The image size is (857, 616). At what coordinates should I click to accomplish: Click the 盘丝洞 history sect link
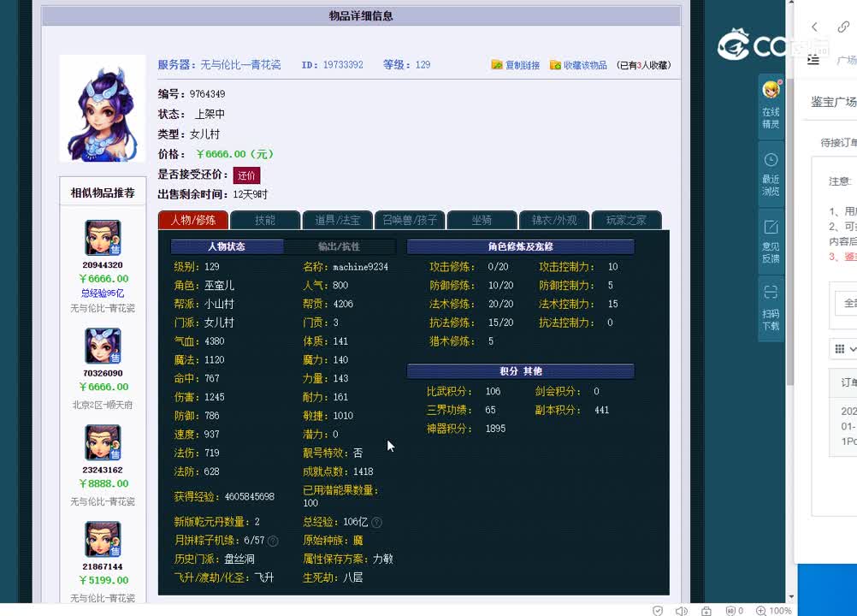coord(239,560)
